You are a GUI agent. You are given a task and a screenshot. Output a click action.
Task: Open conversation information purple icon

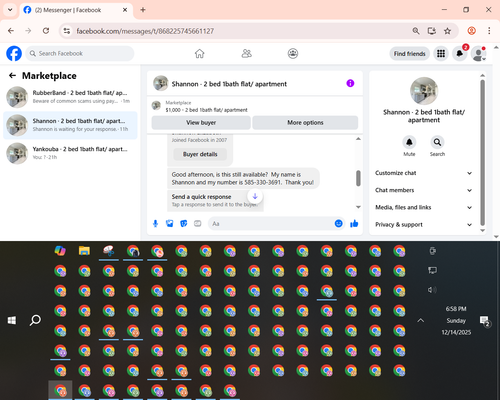tap(350, 83)
